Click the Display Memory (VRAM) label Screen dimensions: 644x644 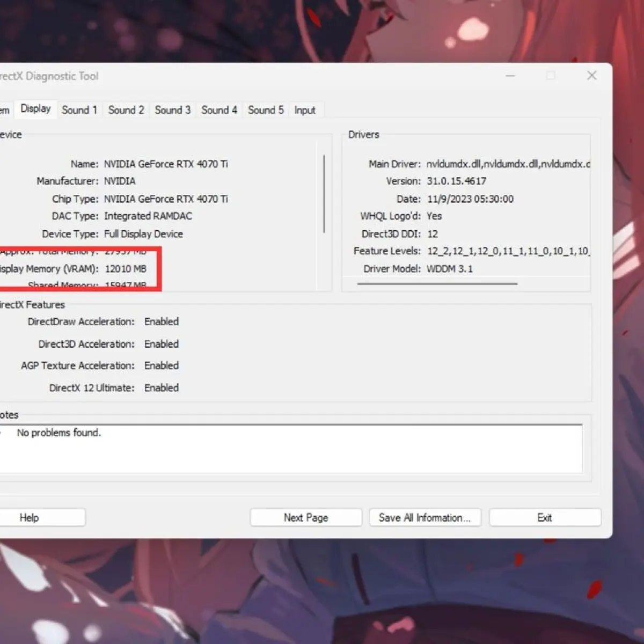pyautogui.click(x=49, y=268)
